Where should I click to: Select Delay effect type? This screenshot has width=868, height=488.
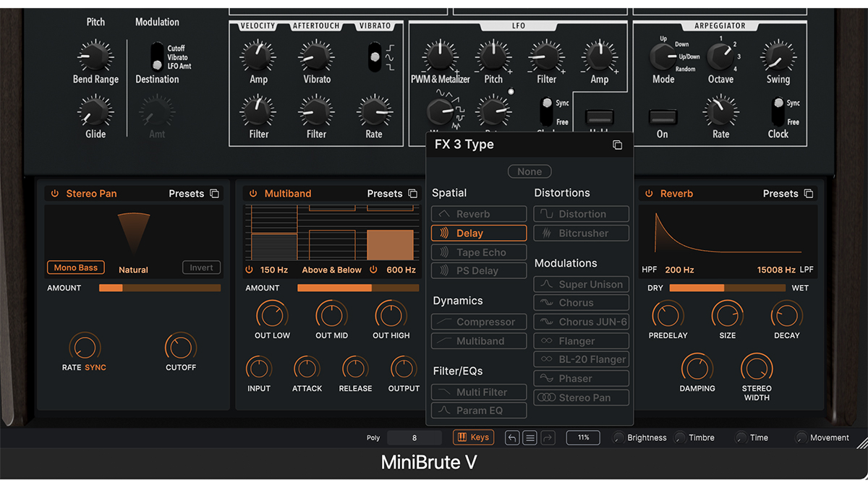click(x=479, y=234)
